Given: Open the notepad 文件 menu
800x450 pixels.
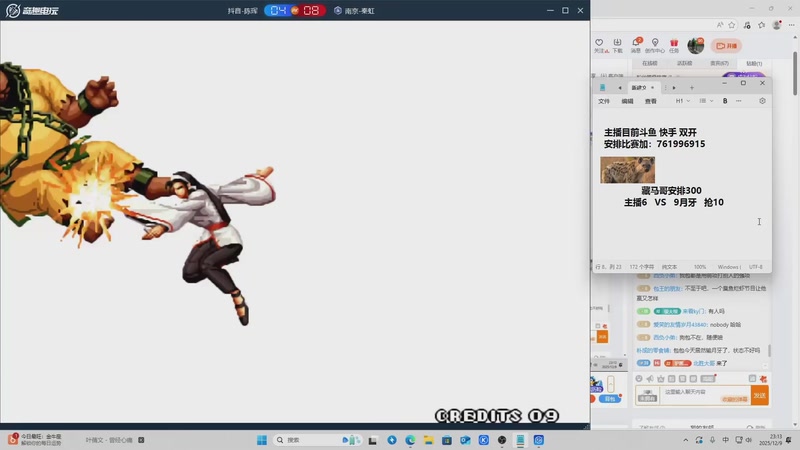Looking at the screenshot, I should point(604,101).
